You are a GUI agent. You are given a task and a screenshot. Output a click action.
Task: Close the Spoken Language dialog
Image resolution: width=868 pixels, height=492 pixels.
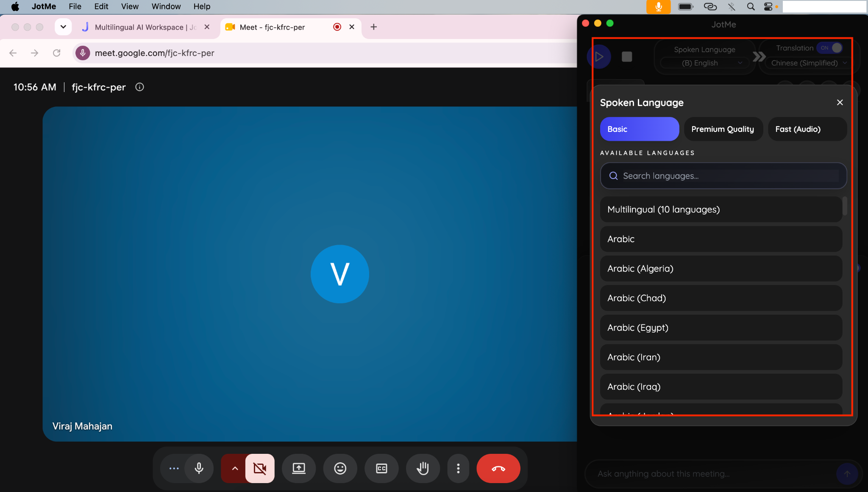tap(840, 103)
